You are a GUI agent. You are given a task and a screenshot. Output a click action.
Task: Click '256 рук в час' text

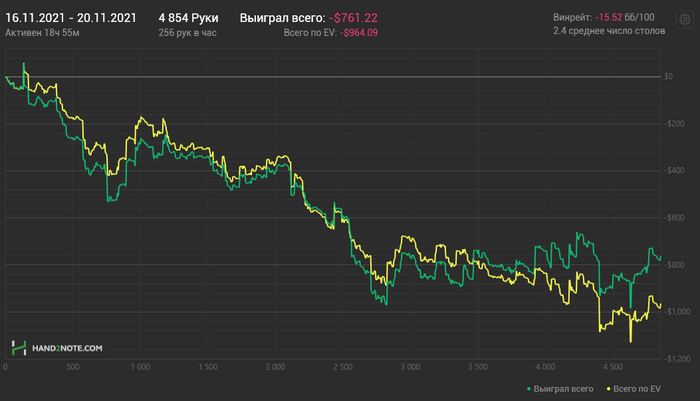tap(188, 33)
